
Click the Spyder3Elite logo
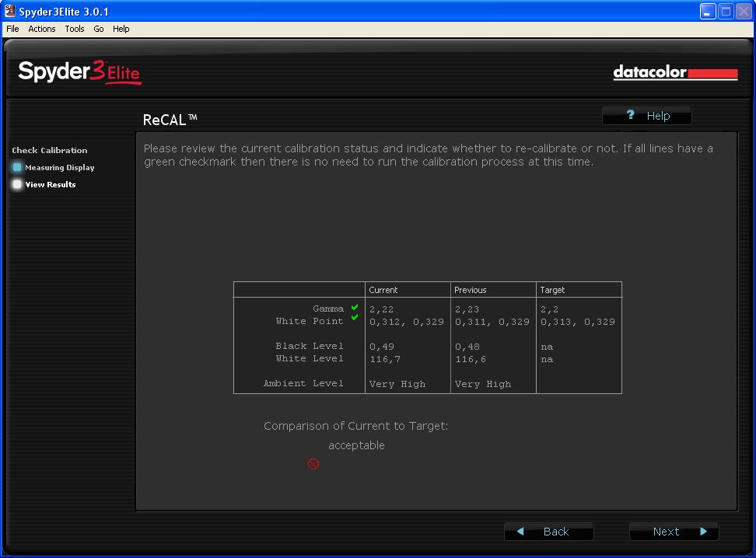(x=79, y=73)
